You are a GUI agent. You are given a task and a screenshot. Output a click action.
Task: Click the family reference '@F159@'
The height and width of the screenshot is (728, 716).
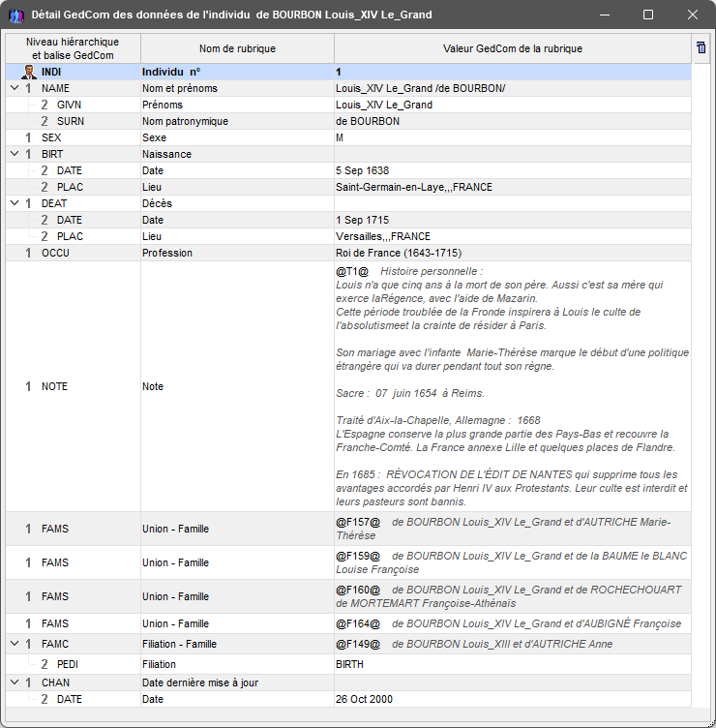tap(358, 556)
